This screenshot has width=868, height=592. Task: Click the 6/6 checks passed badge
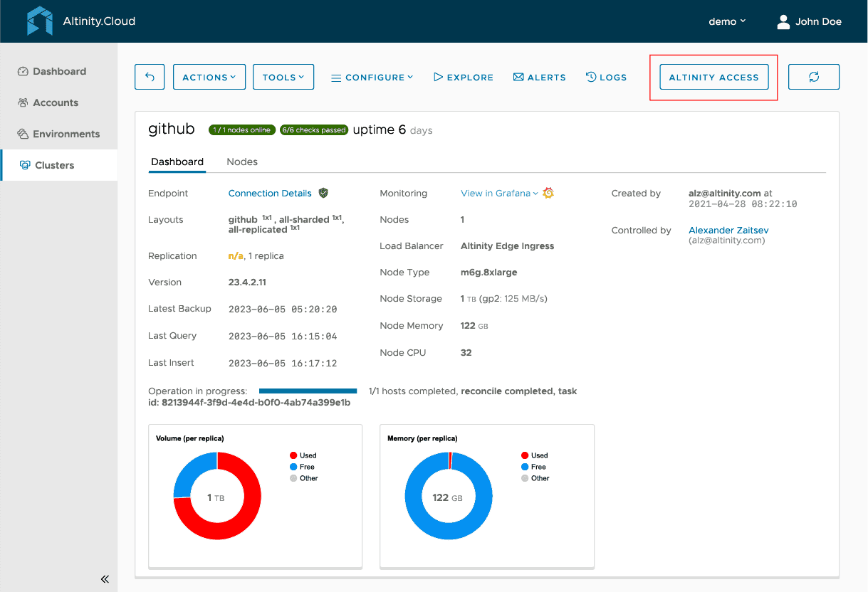pos(314,130)
